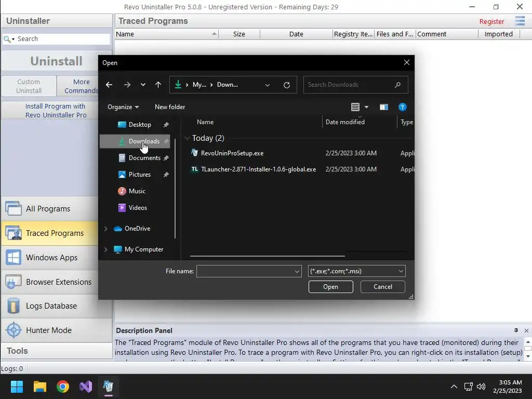Click Install Program with Revo Uninstaller Pro
The width and height of the screenshot is (532, 399).
(56, 111)
